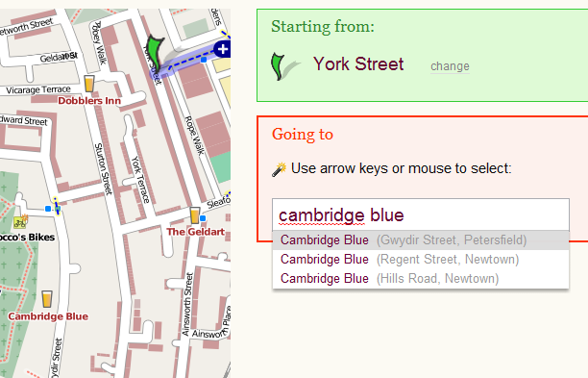Click The Geldart label on the map
Screen dimensions: 588x378
click(196, 232)
